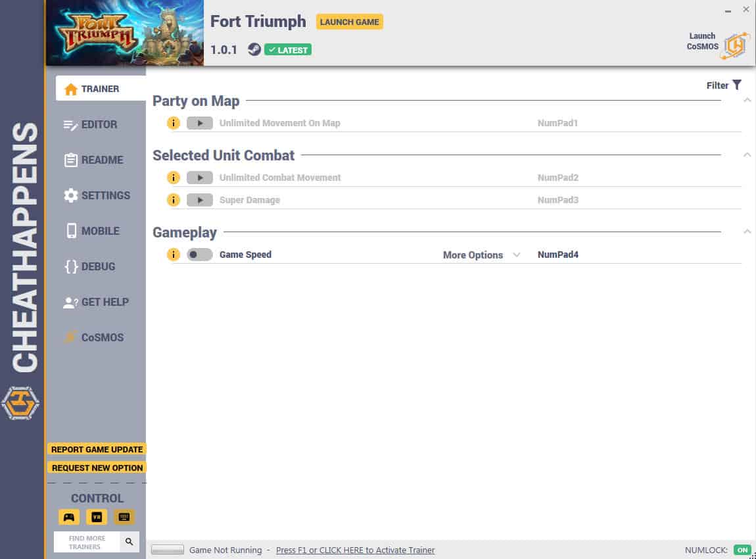Open the Trainer home tab
The width and height of the screenshot is (756, 559).
(101, 89)
